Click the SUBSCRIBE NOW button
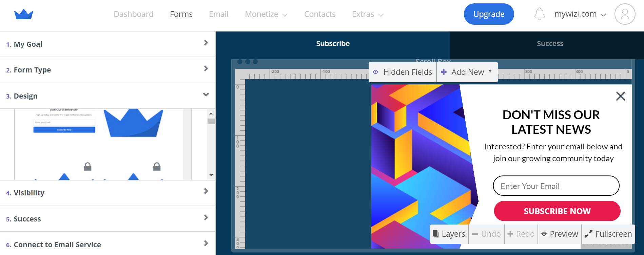 (557, 211)
